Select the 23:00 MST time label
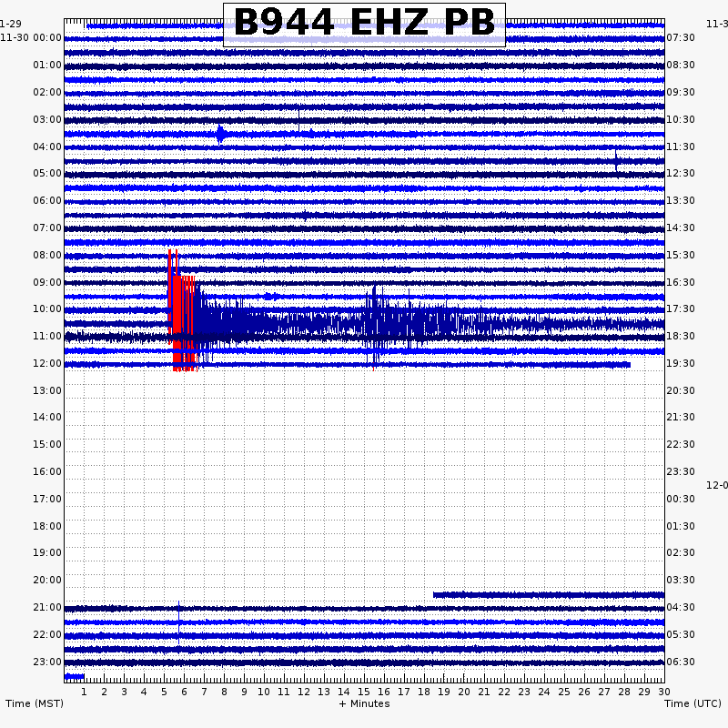Screen dimensions: 728x728 [47, 662]
